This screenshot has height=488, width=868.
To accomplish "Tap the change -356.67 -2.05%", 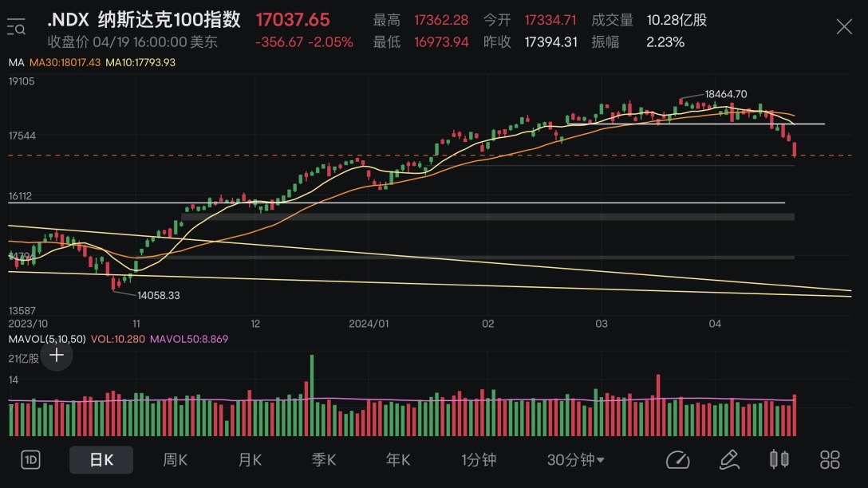I will [304, 42].
